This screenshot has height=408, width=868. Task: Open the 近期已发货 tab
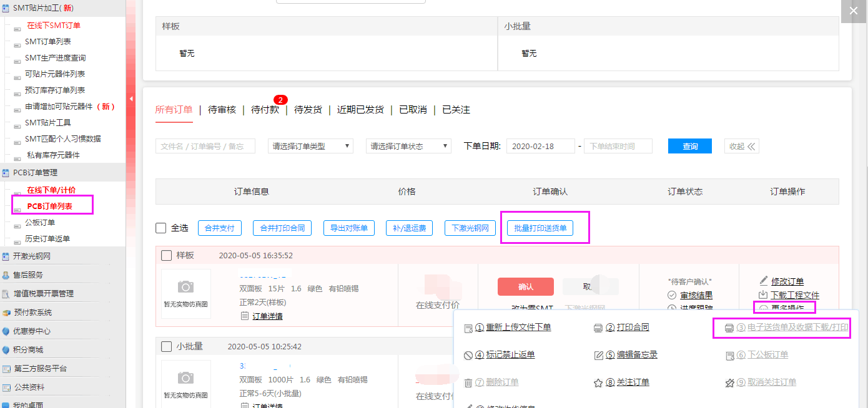(360, 110)
